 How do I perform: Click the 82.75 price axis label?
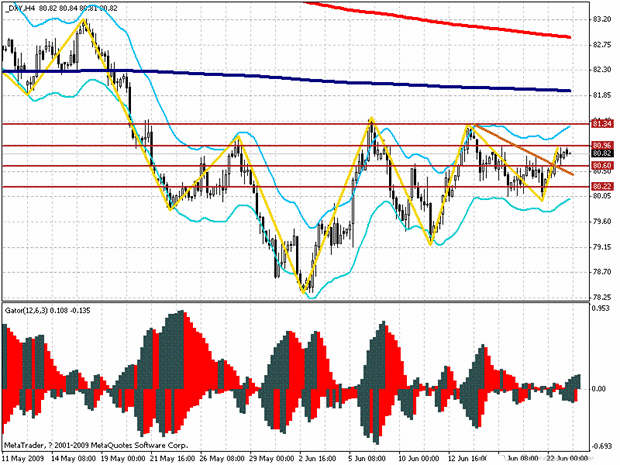(602, 45)
